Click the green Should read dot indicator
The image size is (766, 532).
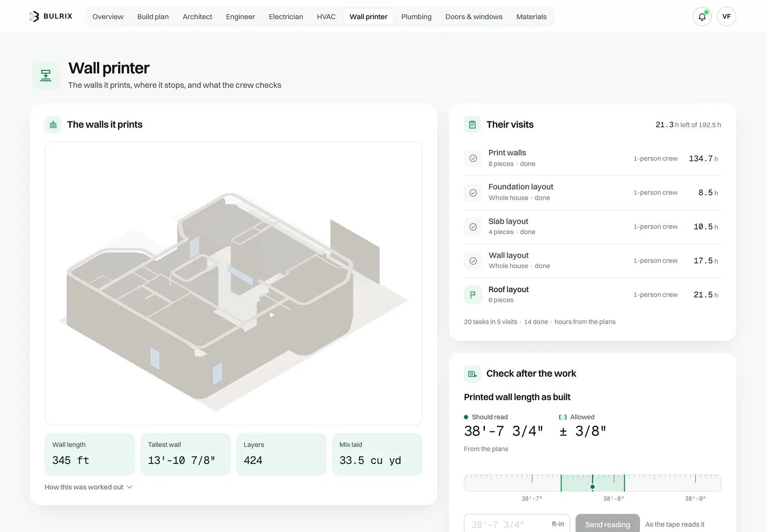[x=466, y=417]
